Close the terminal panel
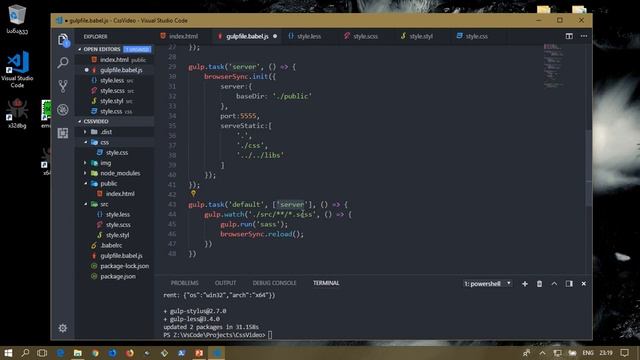This screenshot has height=360, width=640. pos(584,284)
